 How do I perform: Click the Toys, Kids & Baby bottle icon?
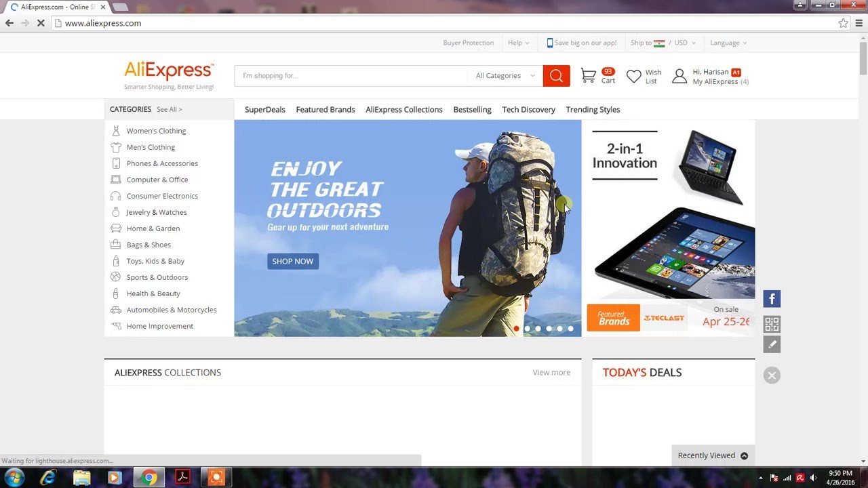[x=116, y=261]
